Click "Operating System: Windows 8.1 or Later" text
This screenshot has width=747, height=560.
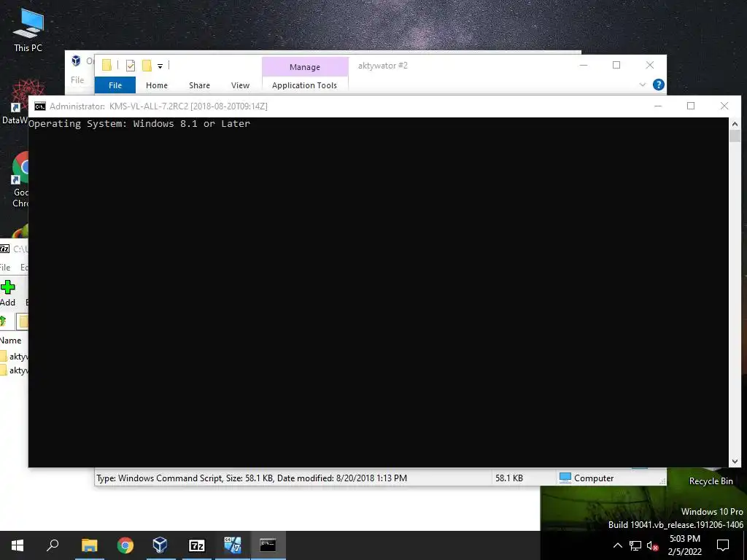tap(139, 124)
